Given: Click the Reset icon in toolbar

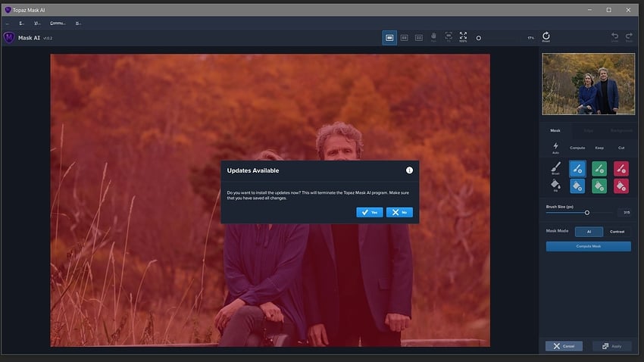Looking at the screenshot, I should pyautogui.click(x=546, y=36).
